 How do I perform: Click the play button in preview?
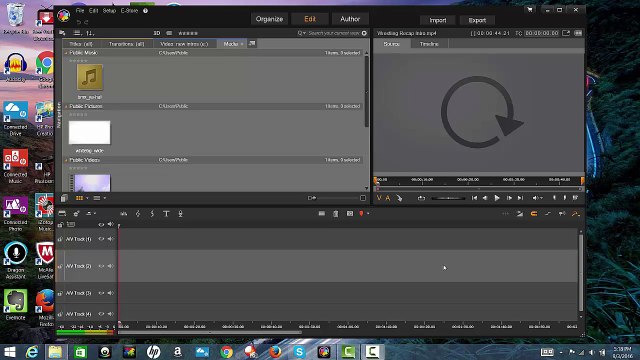pos(497,198)
